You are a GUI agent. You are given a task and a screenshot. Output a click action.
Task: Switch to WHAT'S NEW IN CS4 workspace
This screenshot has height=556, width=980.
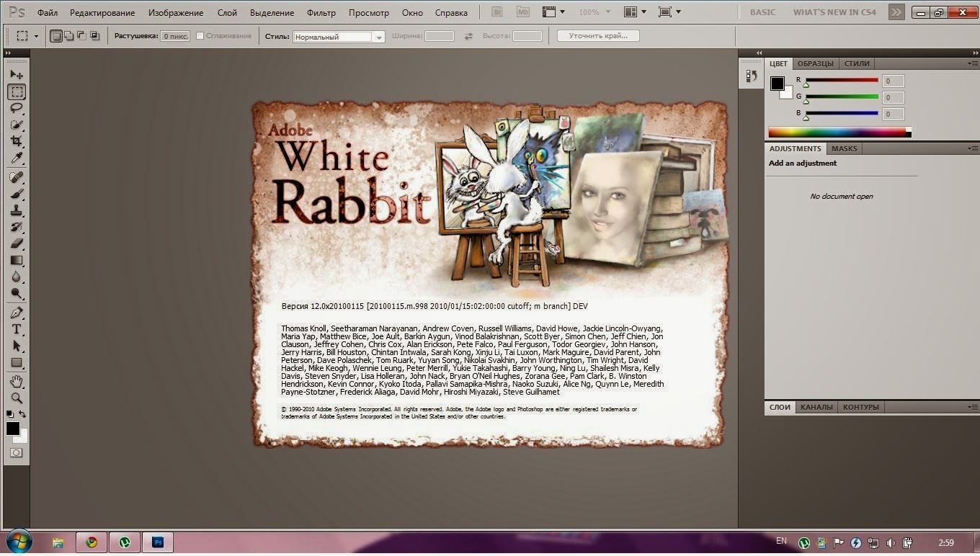(x=834, y=12)
